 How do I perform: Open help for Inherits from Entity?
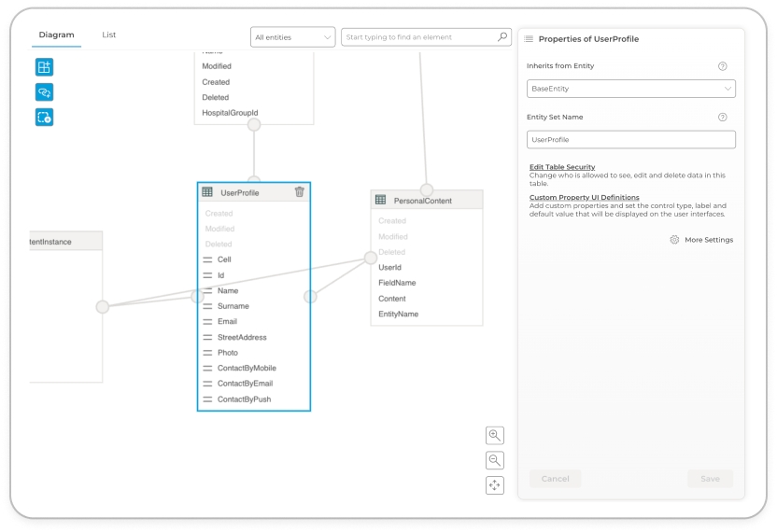click(722, 66)
